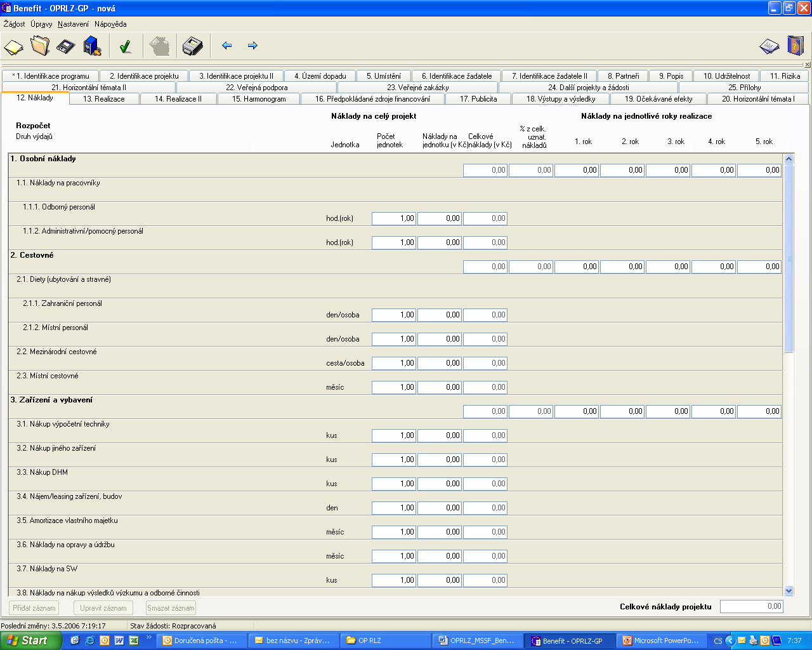Click the '3.3. Nákup DHM' row label
This screenshot has height=650, width=812.
pyautogui.click(x=43, y=472)
